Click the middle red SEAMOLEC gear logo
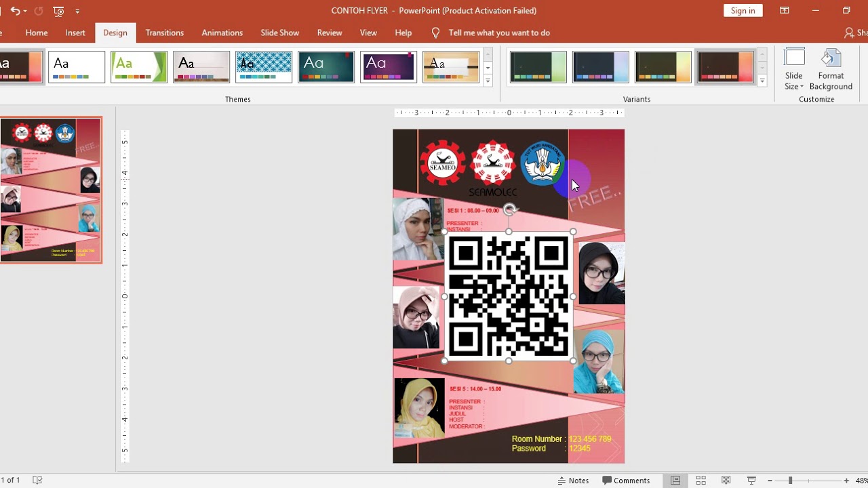The image size is (868, 488). click(x=493, y=163)
